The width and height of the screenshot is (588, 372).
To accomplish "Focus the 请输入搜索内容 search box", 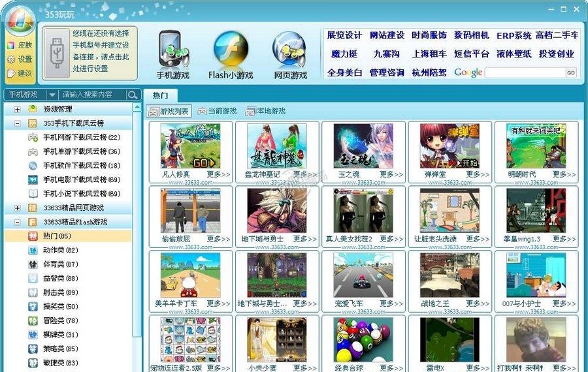I will click(x=92, y=95).
